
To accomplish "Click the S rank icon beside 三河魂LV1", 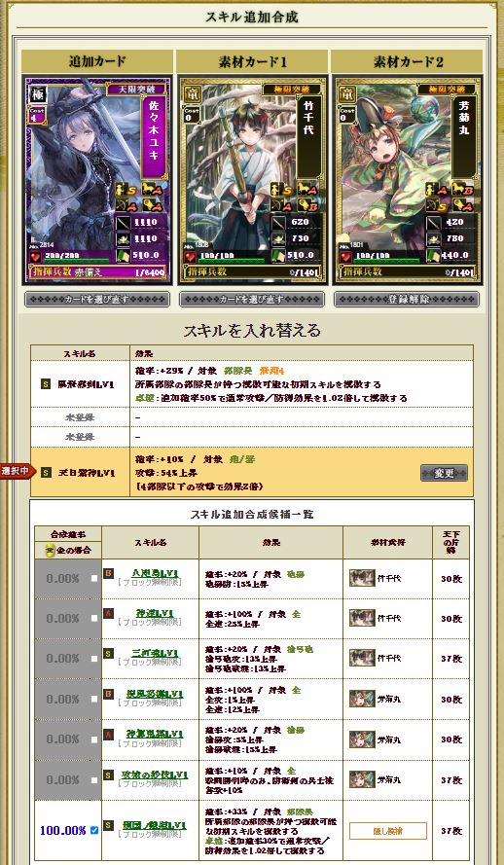I will [109, 654].
